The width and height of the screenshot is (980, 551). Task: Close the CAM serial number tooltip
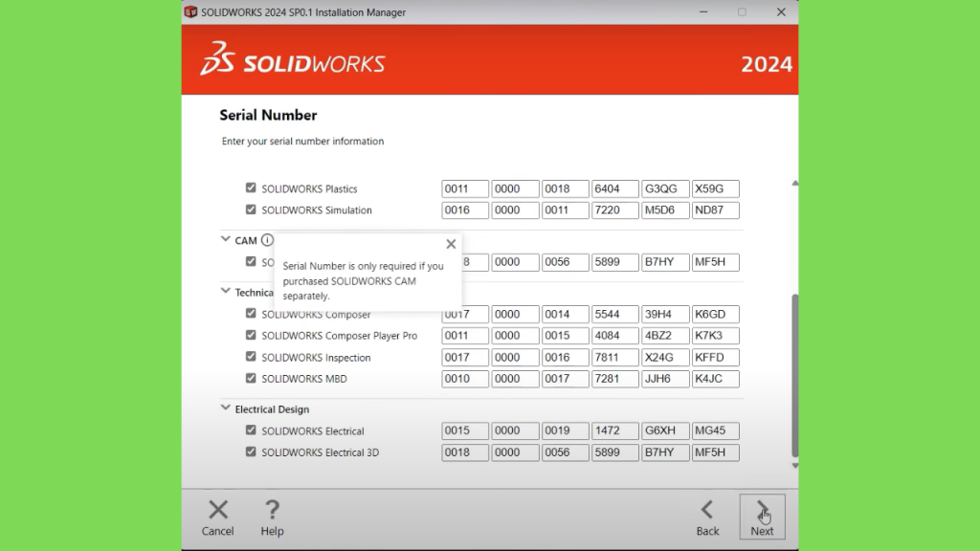[x=451, y=244]
